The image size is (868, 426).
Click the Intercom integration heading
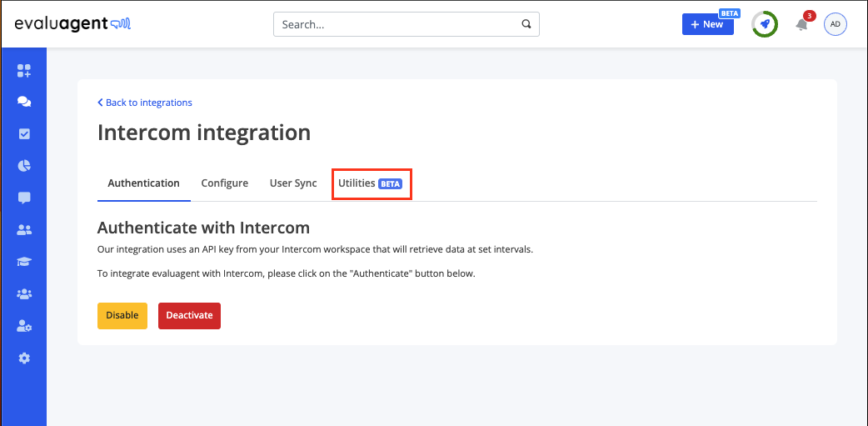pos(204,133)
